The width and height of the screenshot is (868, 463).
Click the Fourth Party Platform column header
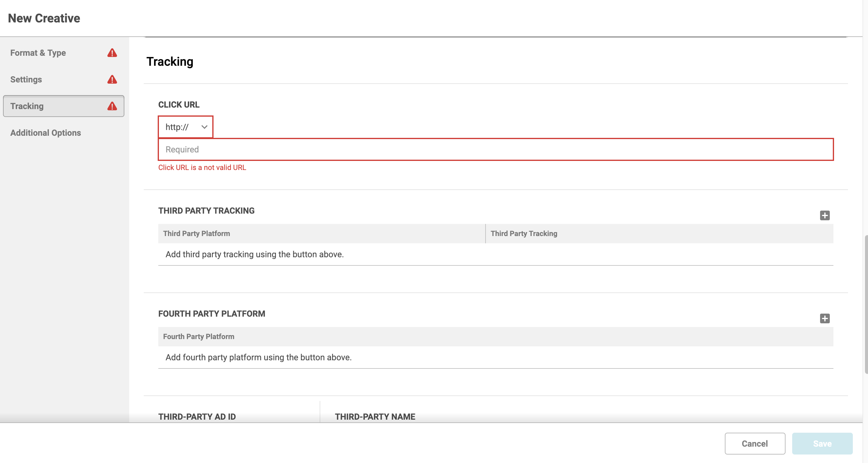coord(496,337)
